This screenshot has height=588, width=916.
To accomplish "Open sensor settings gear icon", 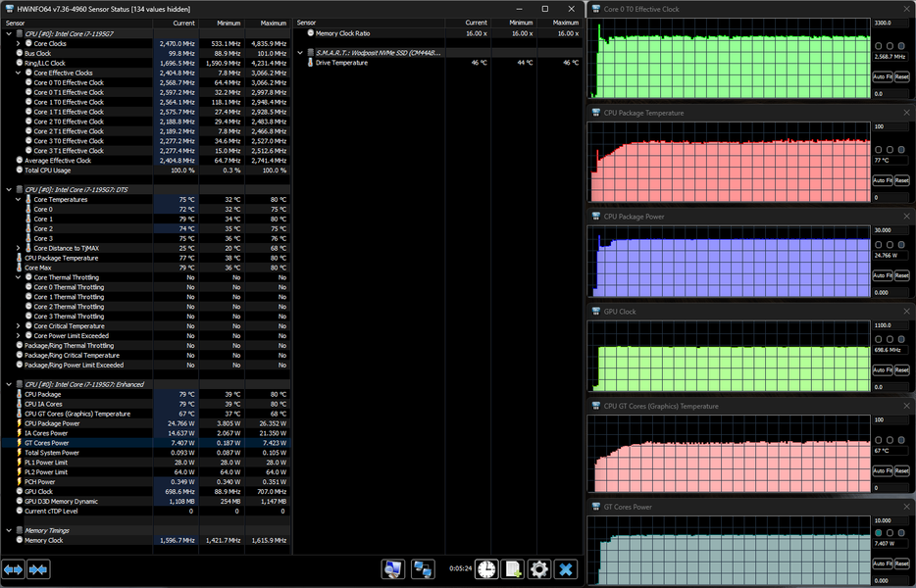I will pos(538,568).
